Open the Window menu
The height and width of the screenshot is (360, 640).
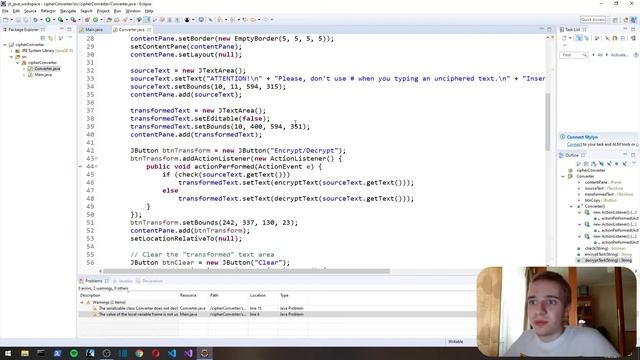click(x=133, y=11)
